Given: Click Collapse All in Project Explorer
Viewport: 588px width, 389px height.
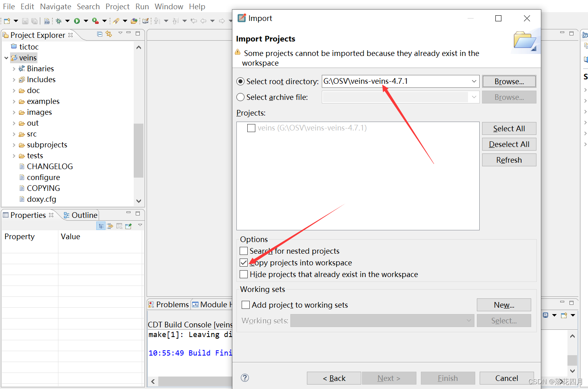Looking at the screenshot, I should point(99,34).
